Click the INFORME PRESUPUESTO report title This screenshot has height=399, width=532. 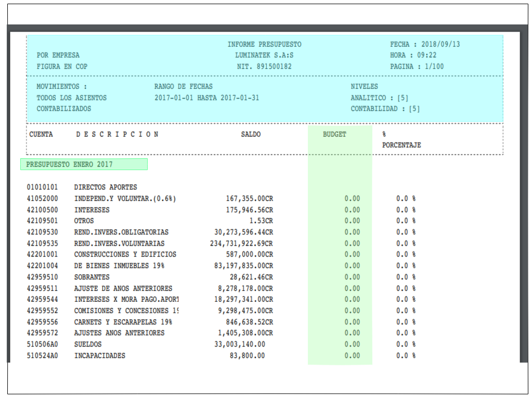264,44
